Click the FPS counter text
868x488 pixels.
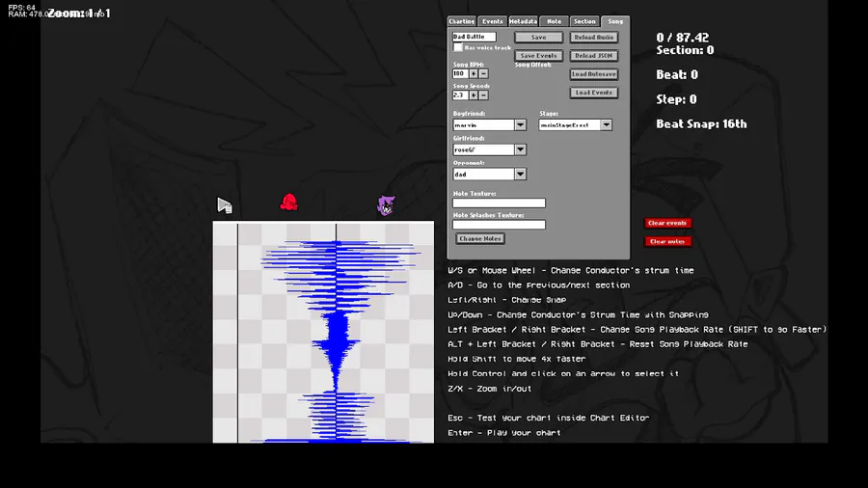21,7
